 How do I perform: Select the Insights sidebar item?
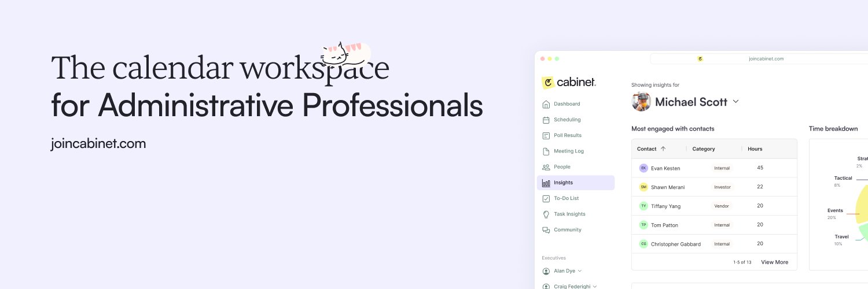(x=576, y=183)
